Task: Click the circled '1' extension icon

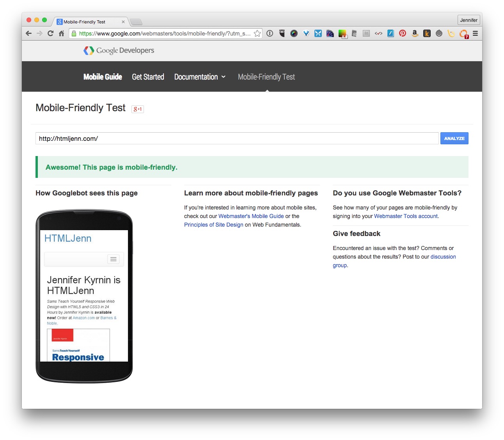Action: click(270, 34)
